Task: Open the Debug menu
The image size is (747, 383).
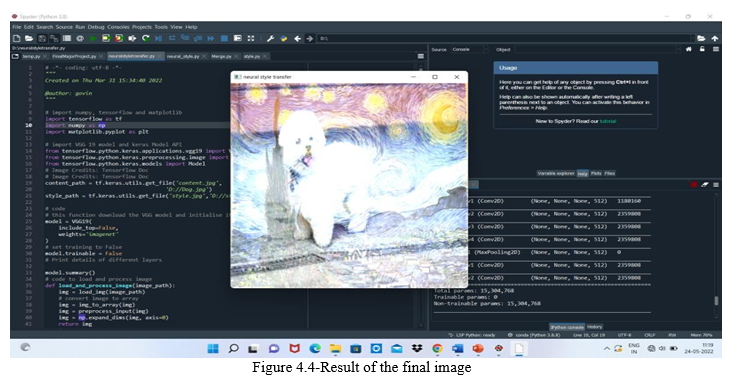Action: pyautogui.click(x=96, y=27)
